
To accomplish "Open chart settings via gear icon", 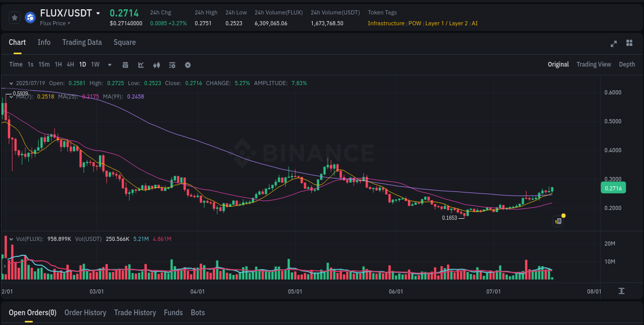I will coord(188,64).
